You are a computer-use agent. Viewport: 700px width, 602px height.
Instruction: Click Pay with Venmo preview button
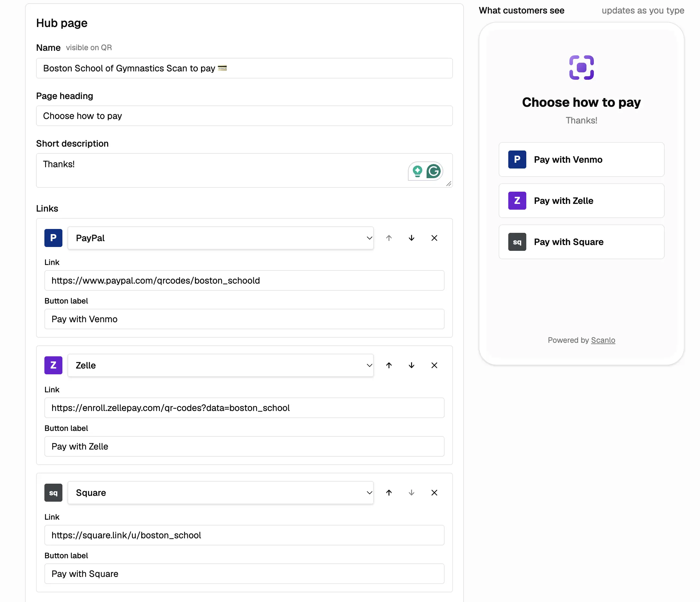point(581,160)
